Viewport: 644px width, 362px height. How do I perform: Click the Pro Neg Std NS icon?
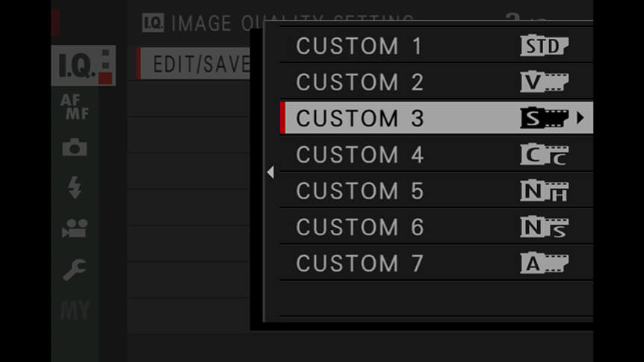pyautogui.click(x=544, y=227)
